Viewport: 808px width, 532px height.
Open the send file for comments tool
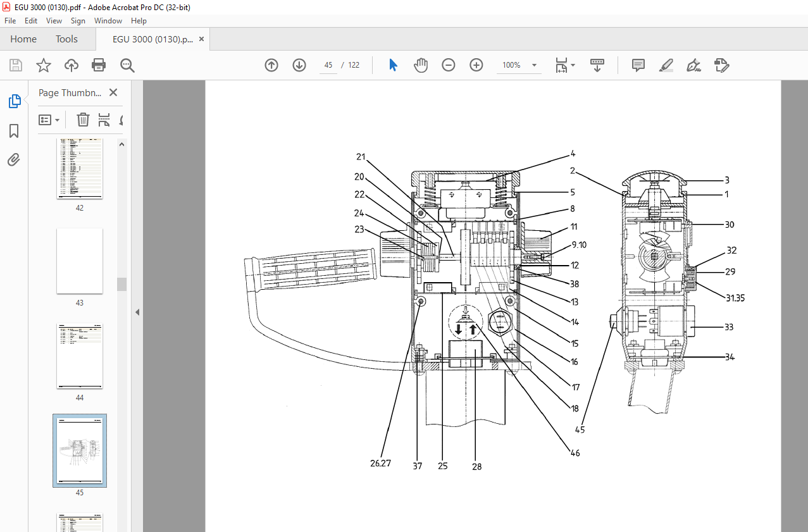[x=722, y=65]
